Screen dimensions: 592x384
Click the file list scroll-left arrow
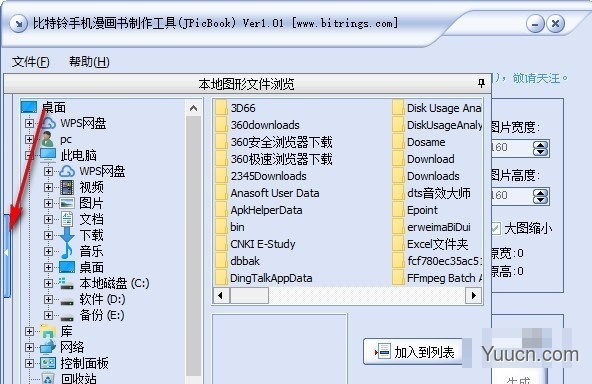click(x=221, y=295)
